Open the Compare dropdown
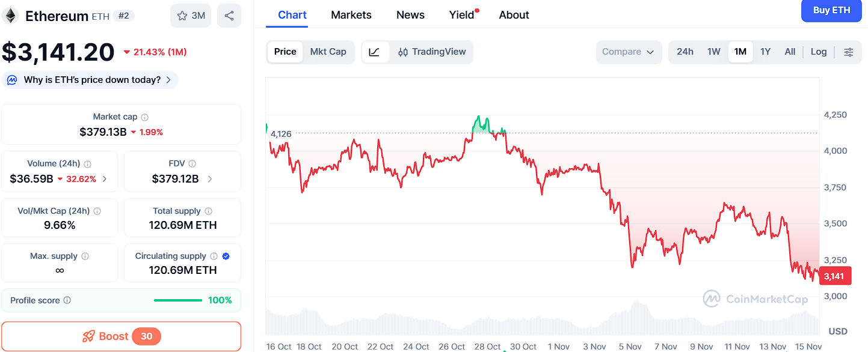Image resolution: width=868 pixels, height=352 pixels. pyautogui.click(x=628, y=52)
